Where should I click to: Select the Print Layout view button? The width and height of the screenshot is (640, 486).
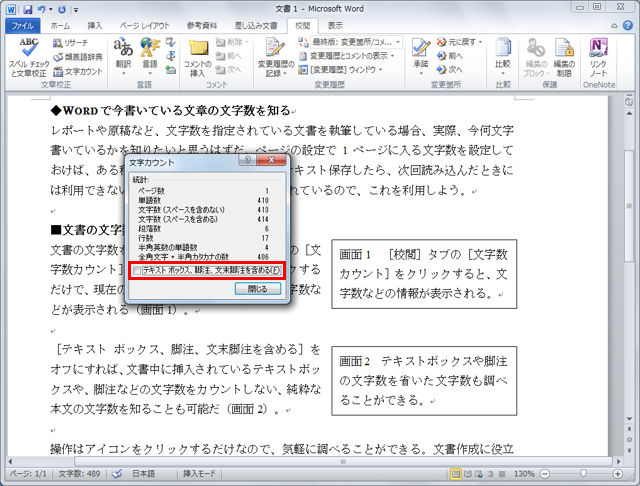tap(456, 474)
